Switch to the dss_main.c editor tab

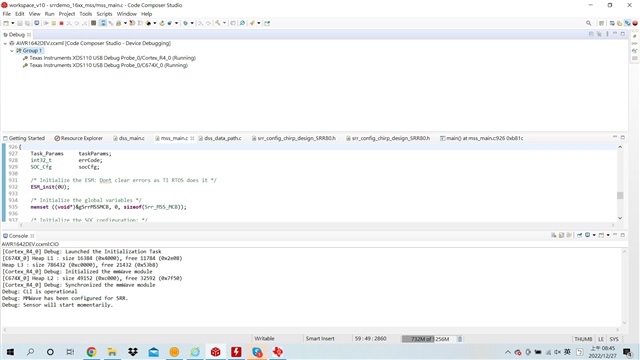pos(129,138)
